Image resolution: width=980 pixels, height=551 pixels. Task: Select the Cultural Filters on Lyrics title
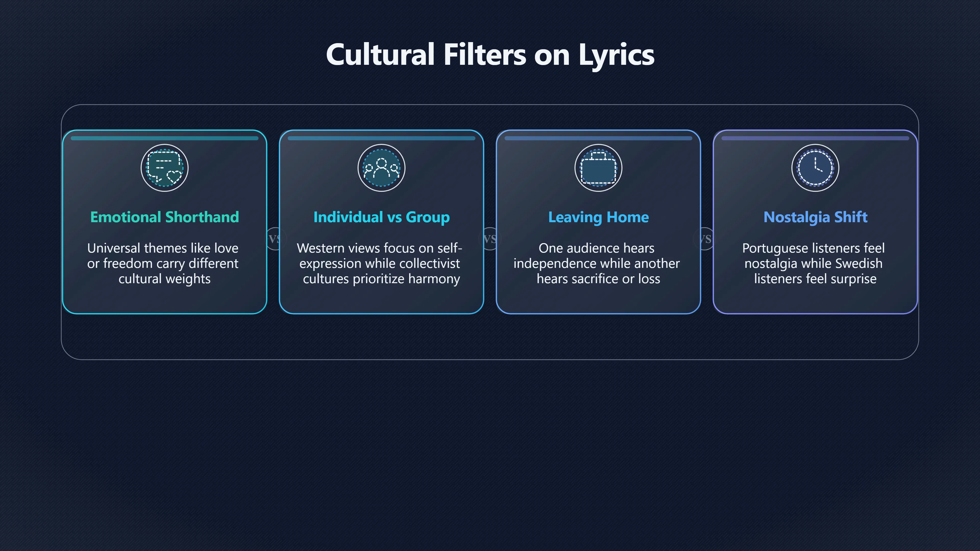coord(490,55)
